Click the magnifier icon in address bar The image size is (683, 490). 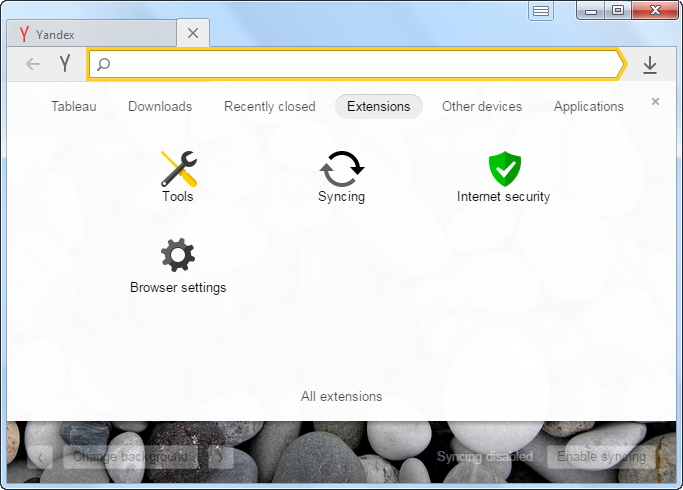pos(103,64)
